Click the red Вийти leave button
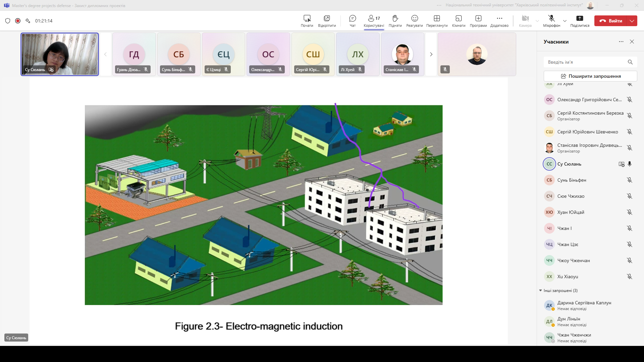This screenshot has height=362, width=644. point(611,21)
